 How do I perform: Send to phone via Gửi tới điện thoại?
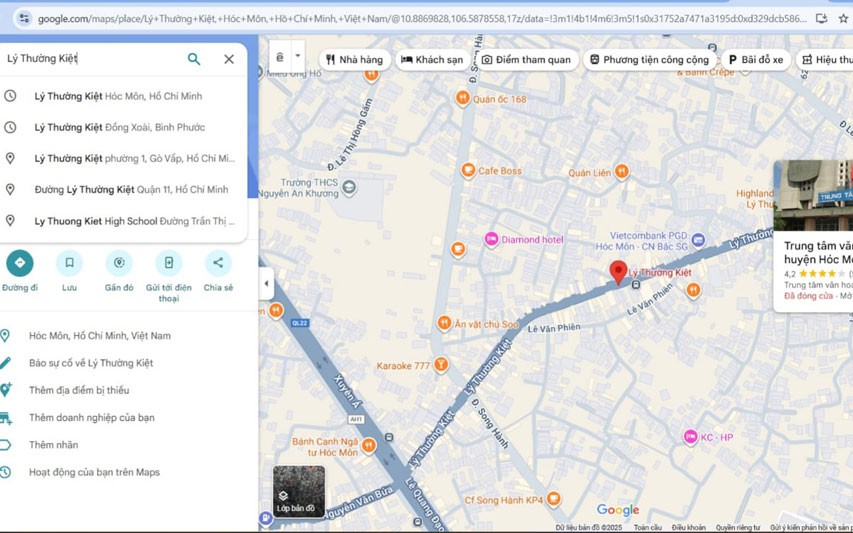pos(169,263)
